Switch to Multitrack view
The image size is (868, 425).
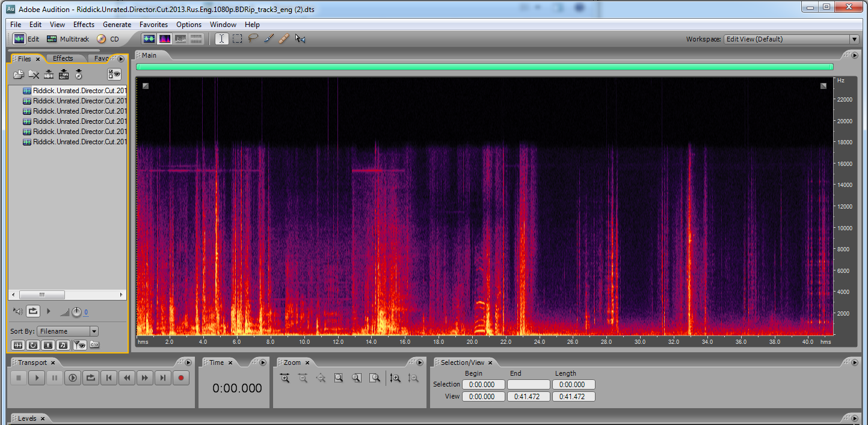[67, 39]
